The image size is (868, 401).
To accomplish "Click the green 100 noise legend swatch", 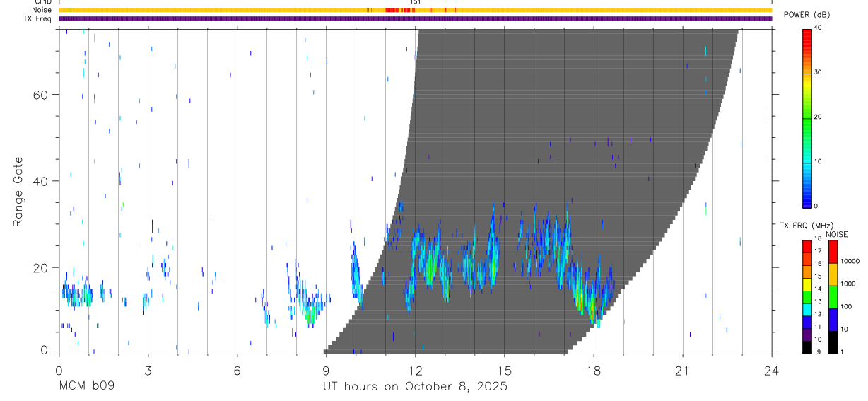I will [x=833, y=297].
